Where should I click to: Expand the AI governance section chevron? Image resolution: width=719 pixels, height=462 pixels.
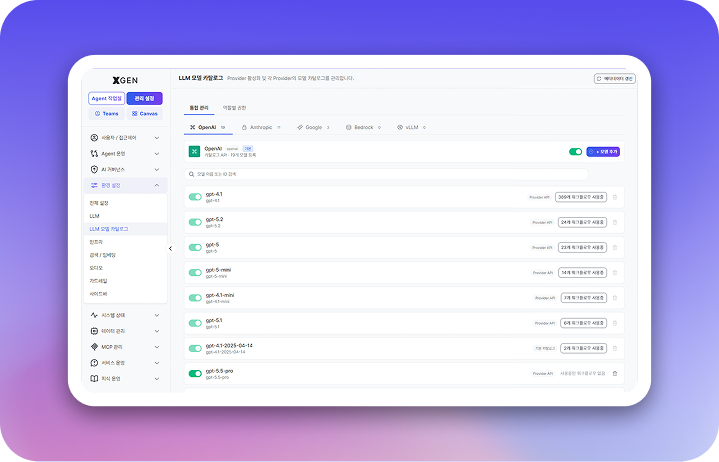(157, 170)
